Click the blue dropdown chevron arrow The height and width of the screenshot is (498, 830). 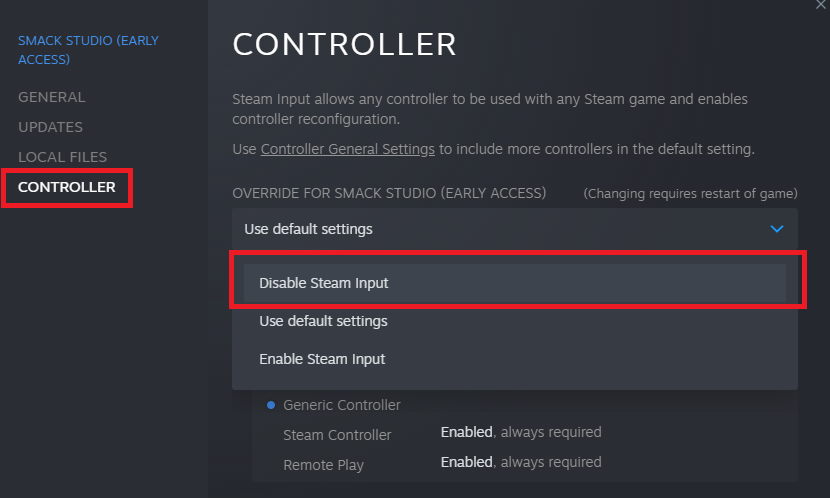pos(777,229)
